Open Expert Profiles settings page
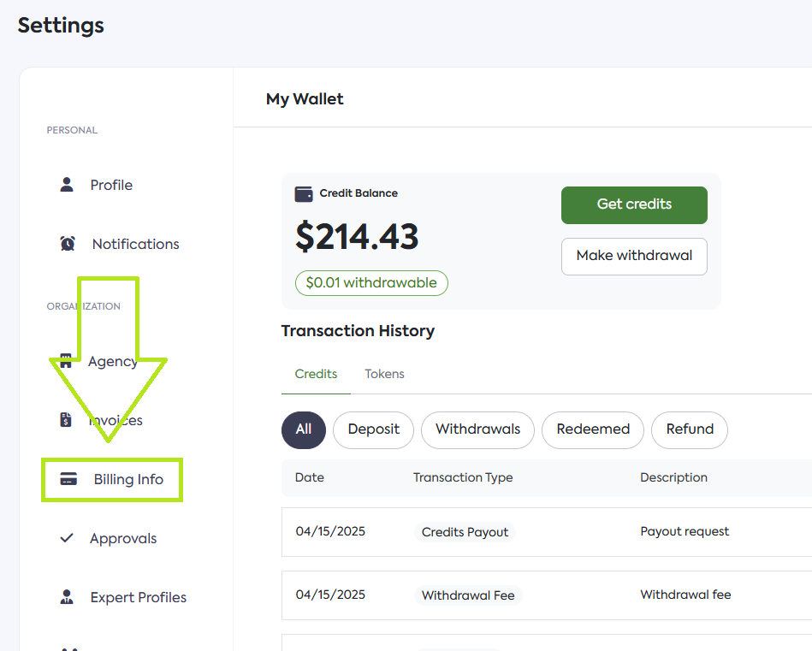Screen dimensions: 812x651 pyautogui.click(x=138, y=597)
